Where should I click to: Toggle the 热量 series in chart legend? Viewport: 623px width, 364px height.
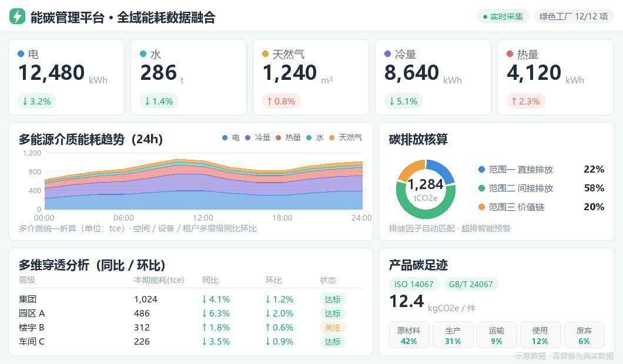(288, 138)
